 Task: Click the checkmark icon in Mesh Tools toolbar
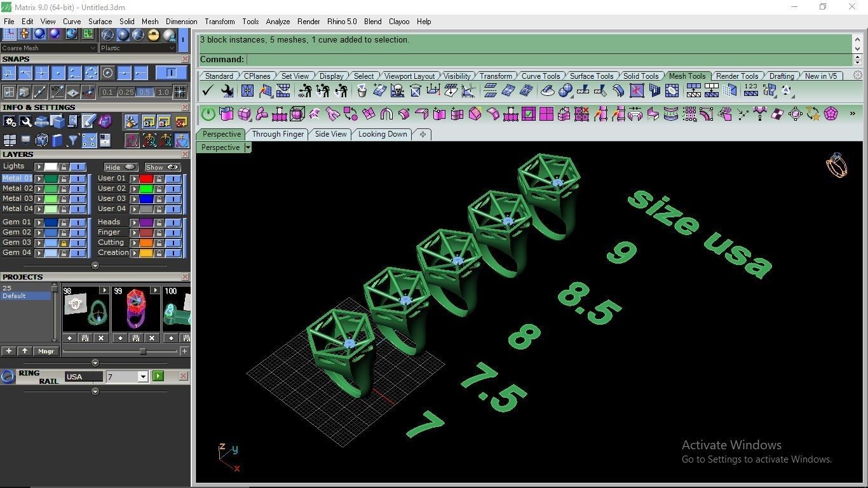click(208, 91)
